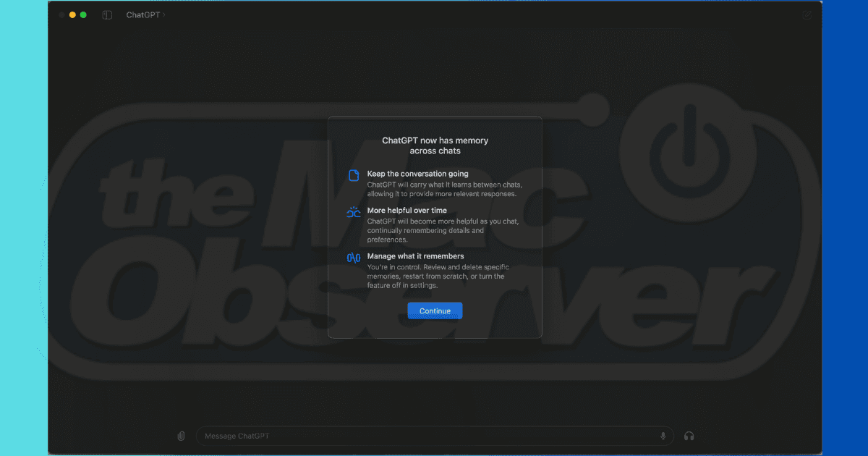The width and height of the screenshot is (868, 456).
Task: Open the ChatGPT model dropdown
Action: coord(145,14)
